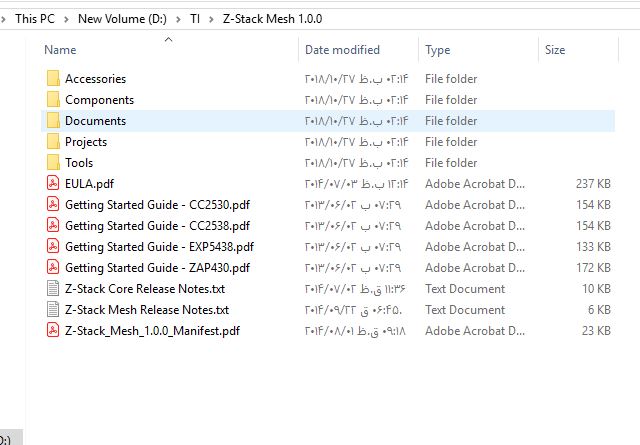Viewport: 640px width, 445px height.
Task: Expand the chevron before This PC
Action: (x=3, y=19)
